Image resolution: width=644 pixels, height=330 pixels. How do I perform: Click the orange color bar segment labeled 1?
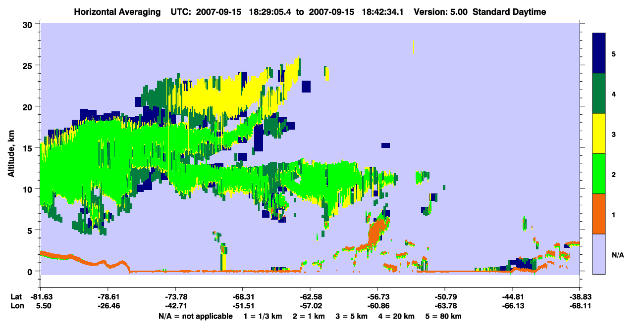click(x=599, y=214)
